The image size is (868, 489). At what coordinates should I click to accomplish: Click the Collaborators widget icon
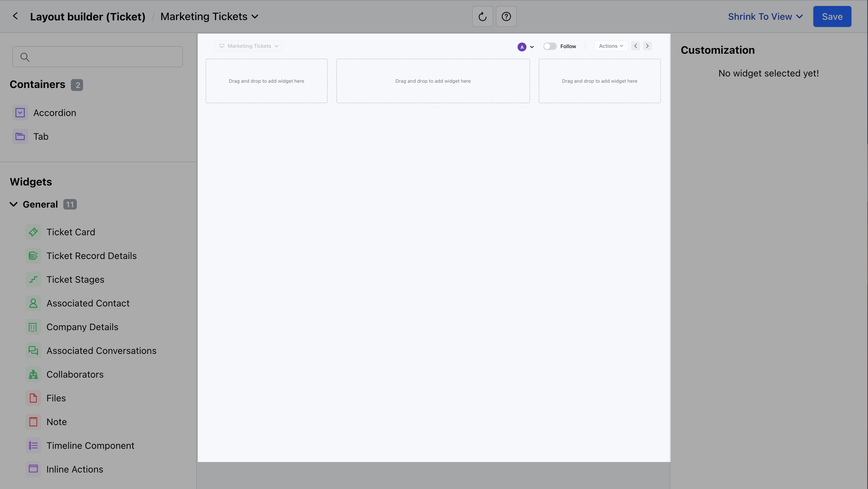coord(33,374)
